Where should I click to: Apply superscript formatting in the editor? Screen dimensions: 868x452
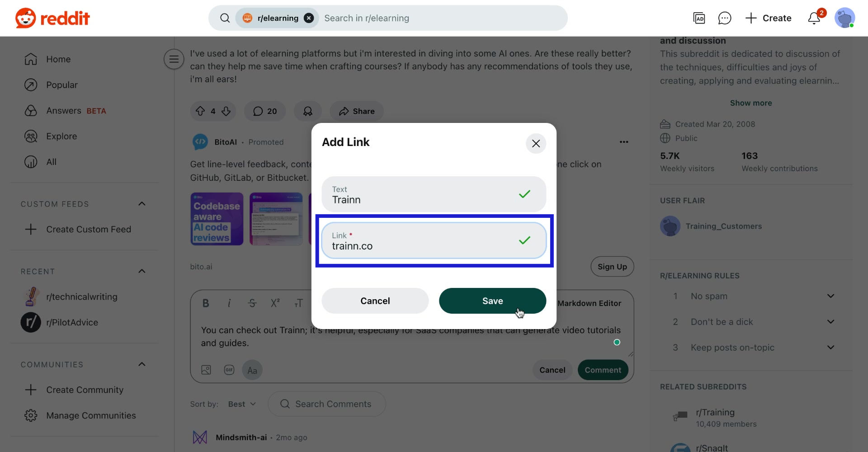(x=276, y=303)
